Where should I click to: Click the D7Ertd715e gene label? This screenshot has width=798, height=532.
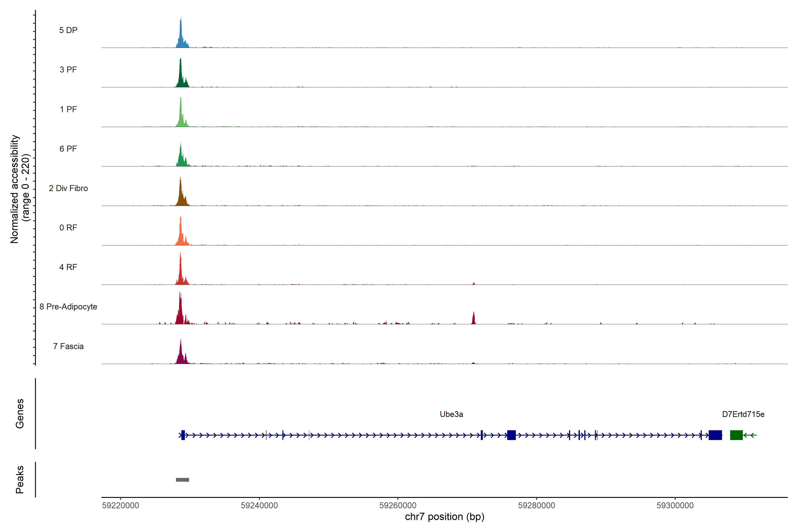click(x=743, y=414)
